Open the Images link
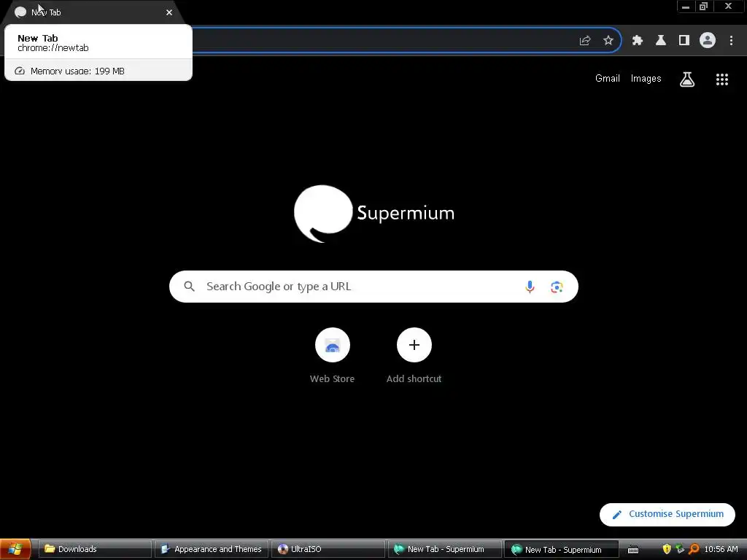Screen dimensions: 747x560 [x=646, y=79]
